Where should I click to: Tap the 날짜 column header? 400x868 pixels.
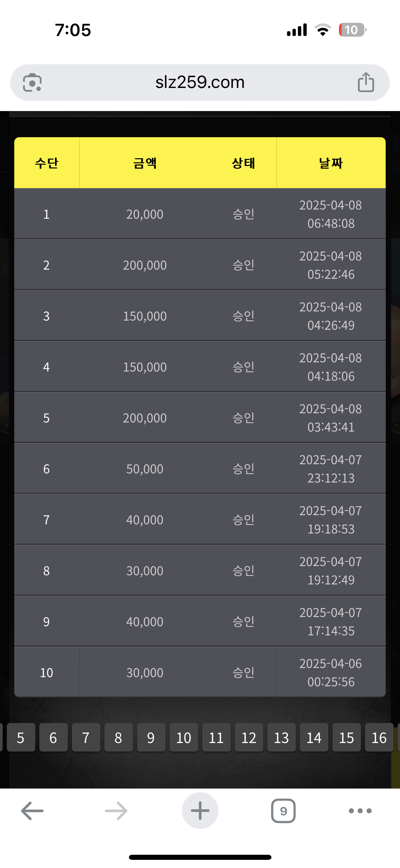(x=331, y=163)
